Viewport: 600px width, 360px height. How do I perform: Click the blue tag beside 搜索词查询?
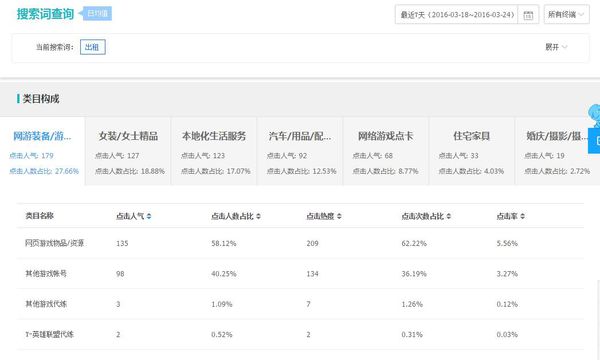click(96, 13)
